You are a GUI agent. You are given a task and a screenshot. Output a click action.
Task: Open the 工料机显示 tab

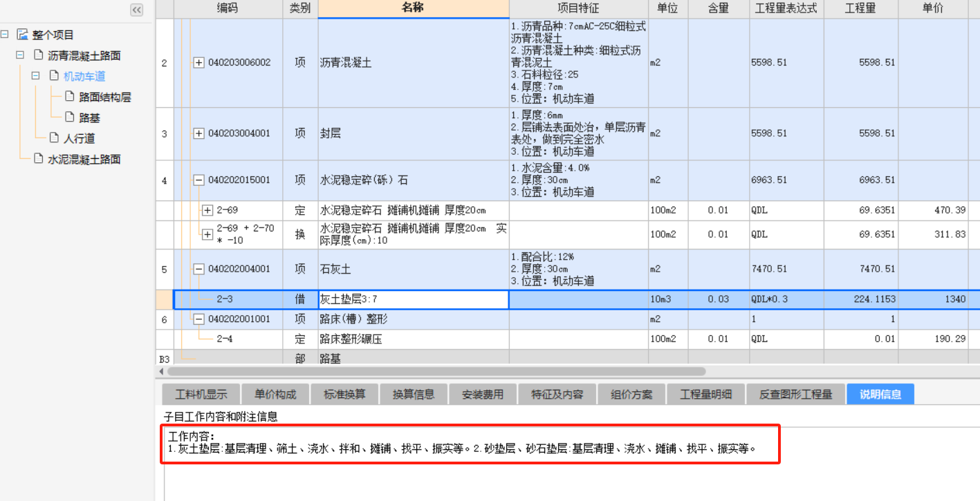(201, 395)
